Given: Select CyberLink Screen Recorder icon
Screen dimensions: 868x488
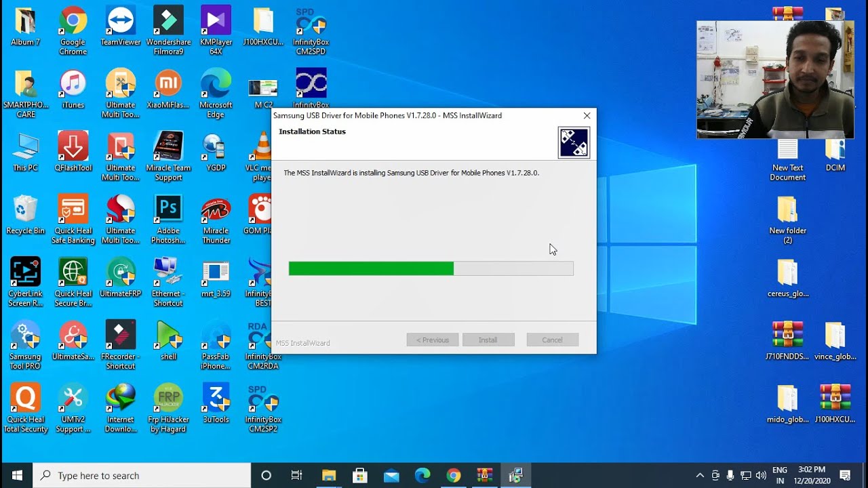Looking at the screenshot, I should pos(25,283).
